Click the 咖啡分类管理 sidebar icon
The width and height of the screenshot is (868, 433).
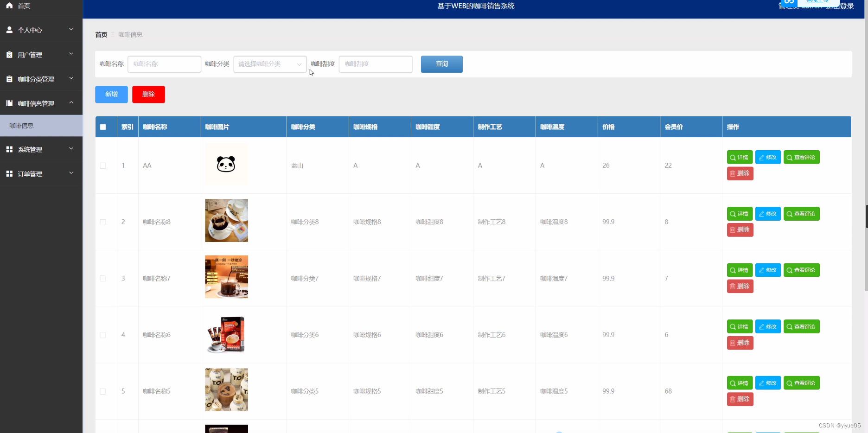[x=9, y=79]
